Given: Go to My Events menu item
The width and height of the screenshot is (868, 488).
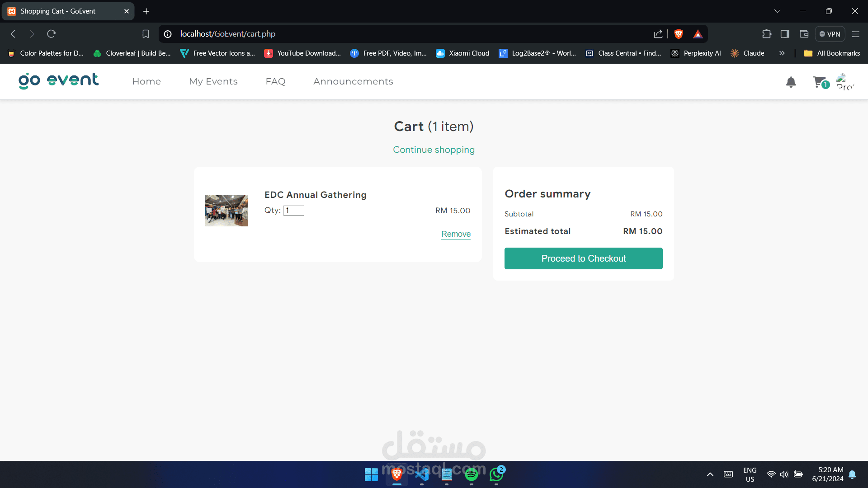Looking at the screenshot, I should (213, 81).
